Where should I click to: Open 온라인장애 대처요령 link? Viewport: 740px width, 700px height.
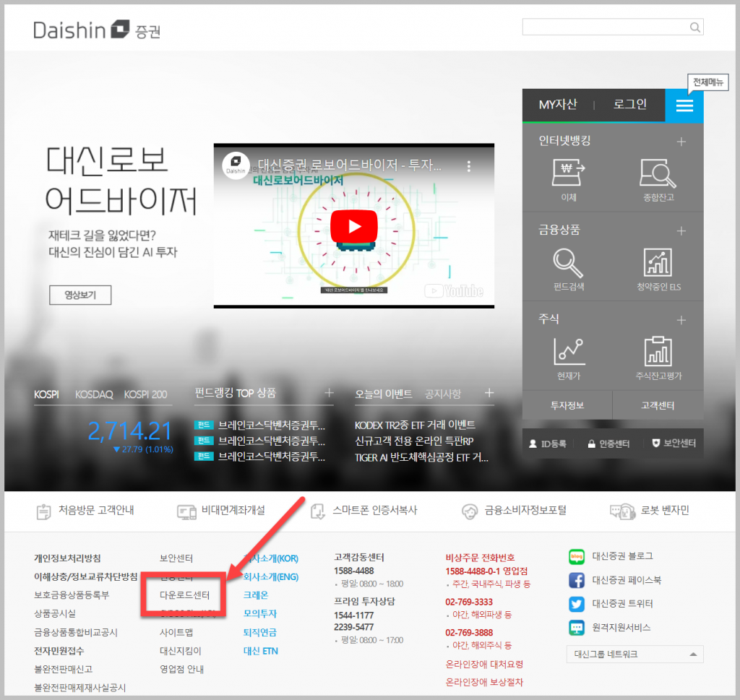[484, 665]
